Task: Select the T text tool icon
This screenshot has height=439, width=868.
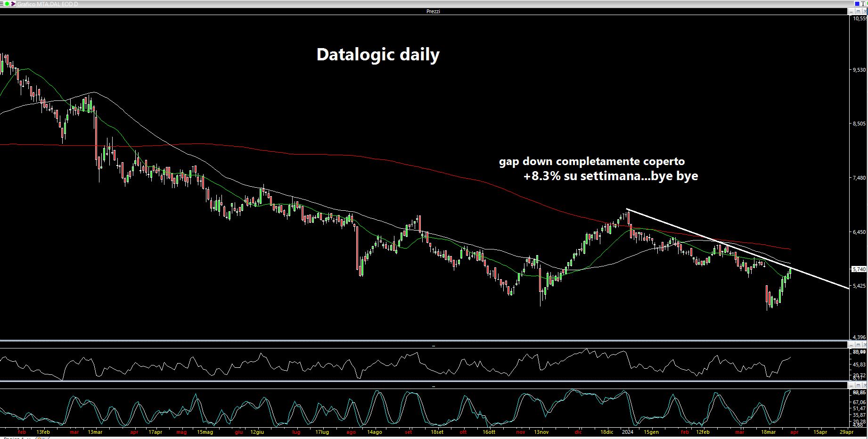Action: pos(863,4)
